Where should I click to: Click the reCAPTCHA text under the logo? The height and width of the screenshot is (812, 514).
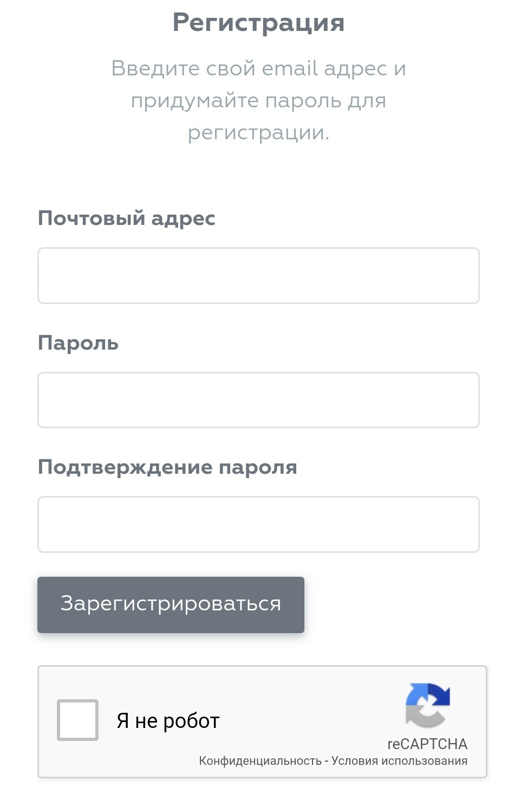point(427,744)
